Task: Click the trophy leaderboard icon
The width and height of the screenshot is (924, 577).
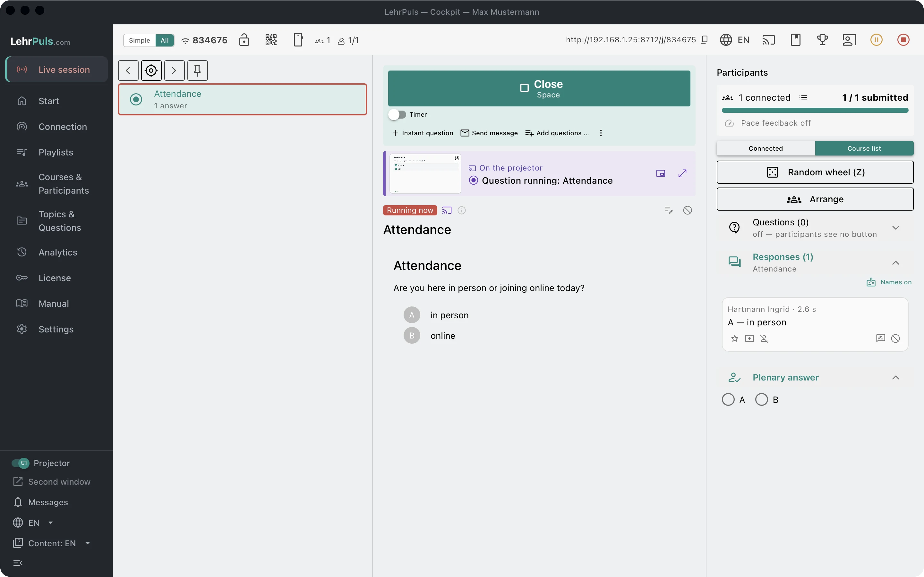Action: coord(822,40)
